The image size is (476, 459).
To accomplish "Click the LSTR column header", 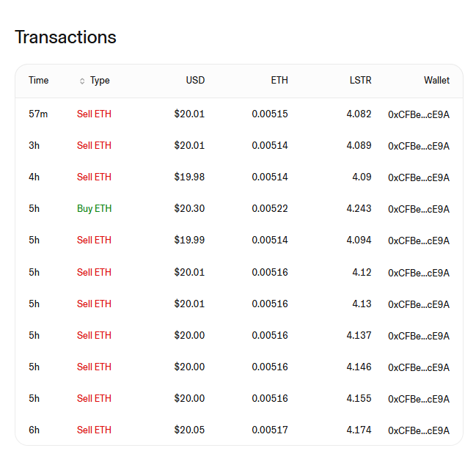I will [x=361, y=81].
